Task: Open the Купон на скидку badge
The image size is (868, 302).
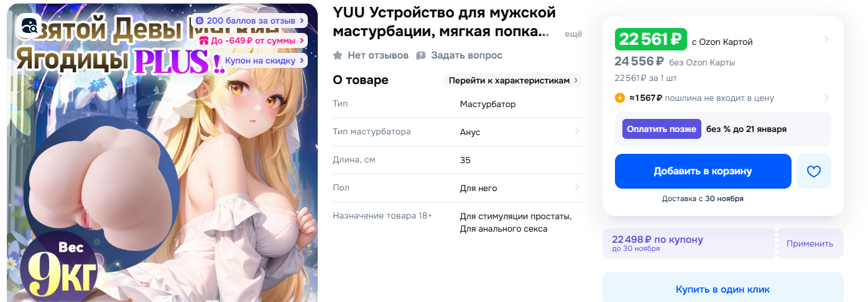Action: tap(261, 60)
